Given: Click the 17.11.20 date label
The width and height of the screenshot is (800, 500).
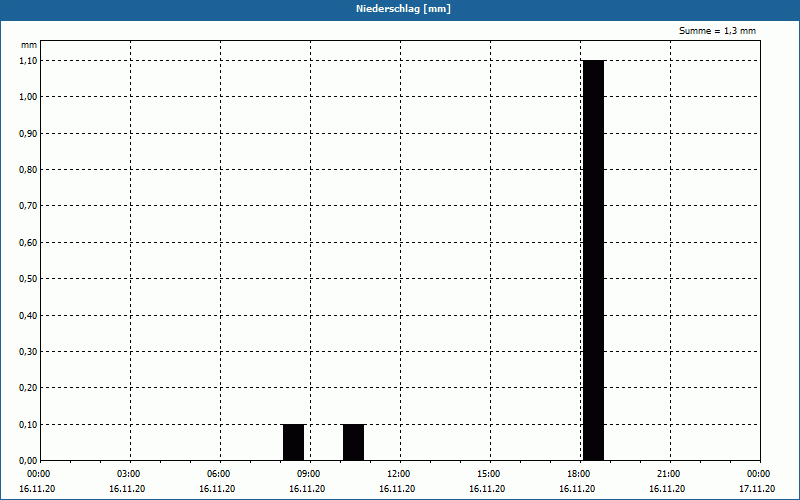Looking at the screenshot, I should (757, 489).
